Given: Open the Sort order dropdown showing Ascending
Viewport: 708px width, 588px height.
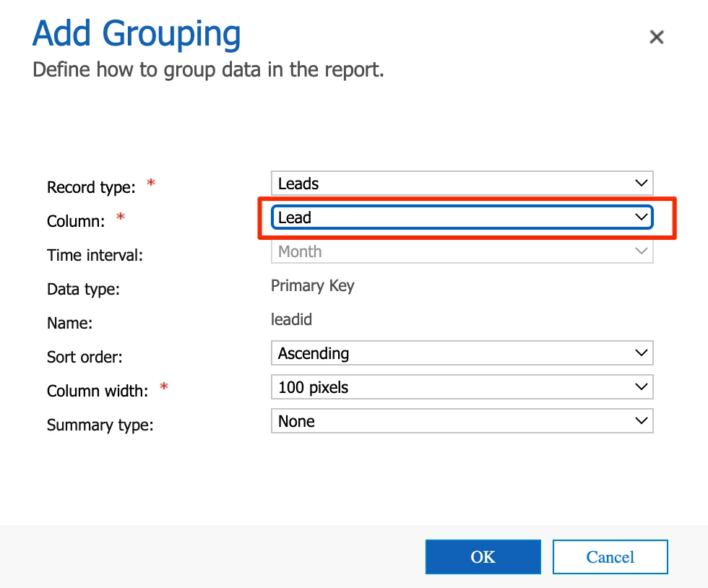Looking at the screenshot, I should [x=462, y=353].
